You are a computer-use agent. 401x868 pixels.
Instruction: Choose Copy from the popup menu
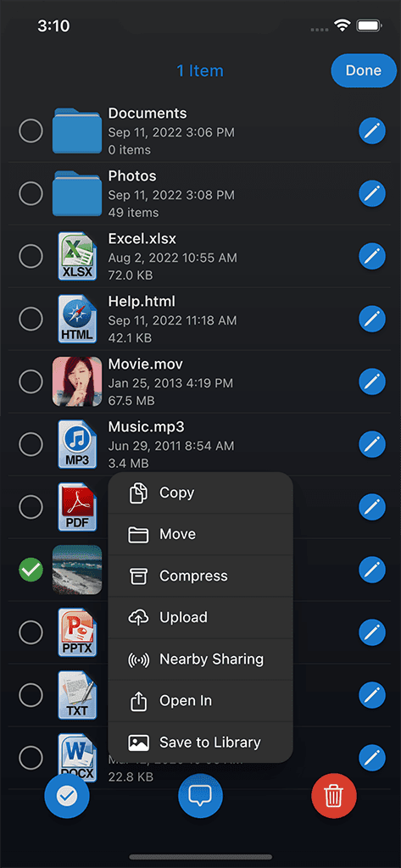point(200,492)
